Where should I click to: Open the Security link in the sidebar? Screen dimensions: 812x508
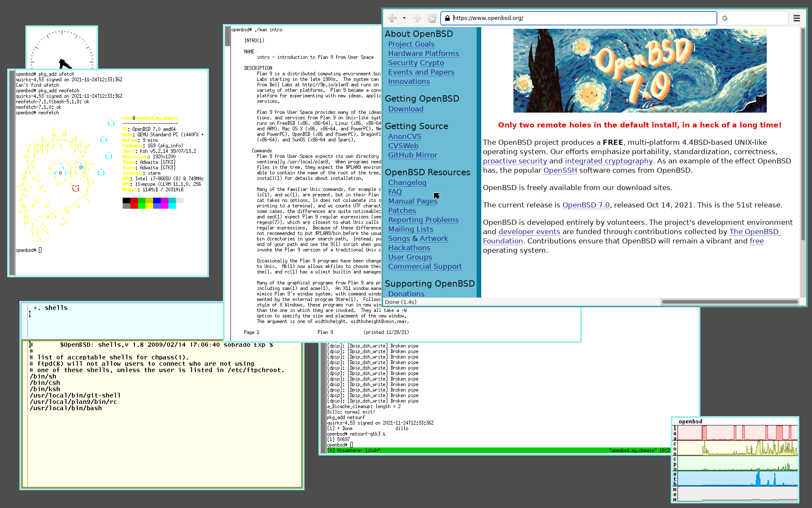(403, 63)
